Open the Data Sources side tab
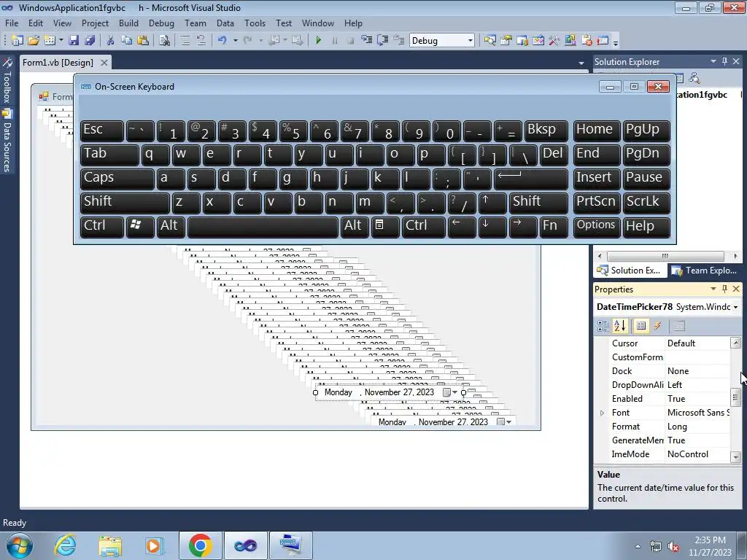The height and width of the screenshot is (560, 747). pyautogui.click(x=7, y=141)
